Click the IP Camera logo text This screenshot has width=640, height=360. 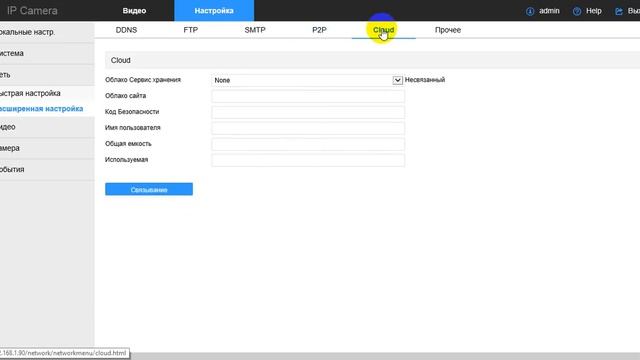(32, 11)
